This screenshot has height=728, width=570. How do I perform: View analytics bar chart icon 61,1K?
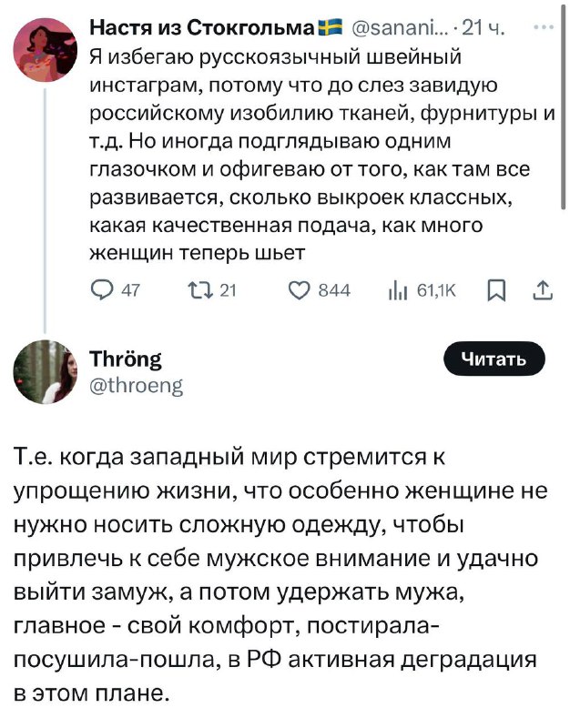[x=398, y=291]
